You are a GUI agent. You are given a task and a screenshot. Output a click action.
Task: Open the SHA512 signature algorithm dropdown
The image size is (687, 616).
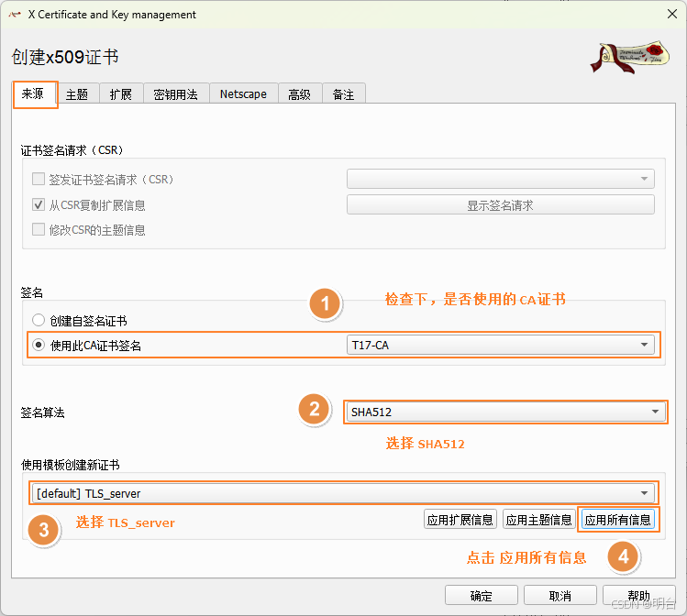(x=505, y=412)
